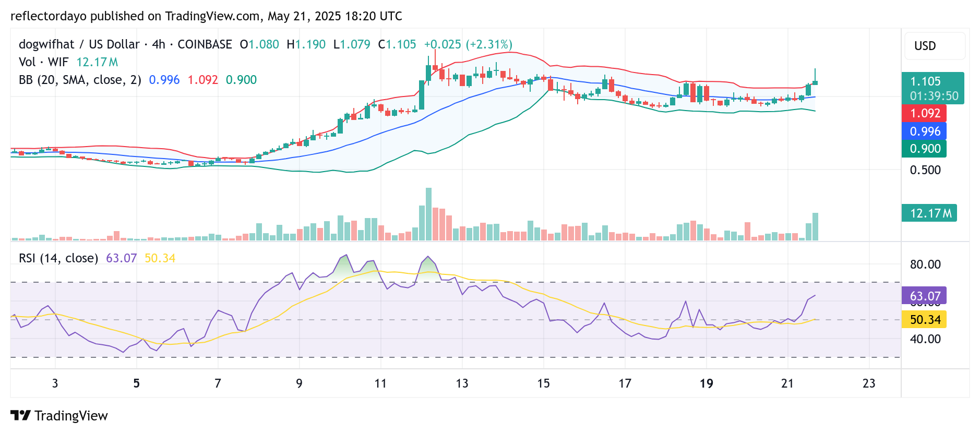Click date label 9 on time axis
Screen dimensions: 980x434
pos(300,383)
